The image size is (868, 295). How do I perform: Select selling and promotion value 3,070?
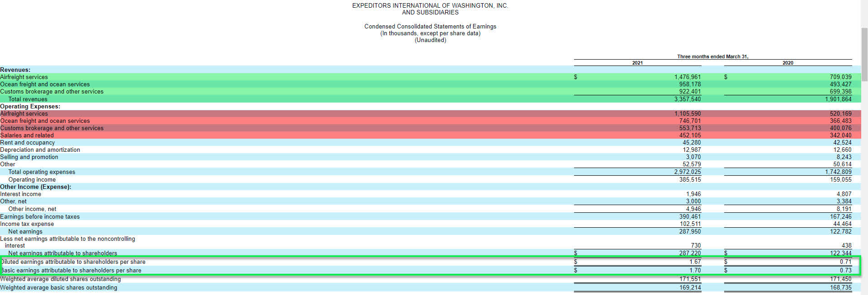click(693, 157)
